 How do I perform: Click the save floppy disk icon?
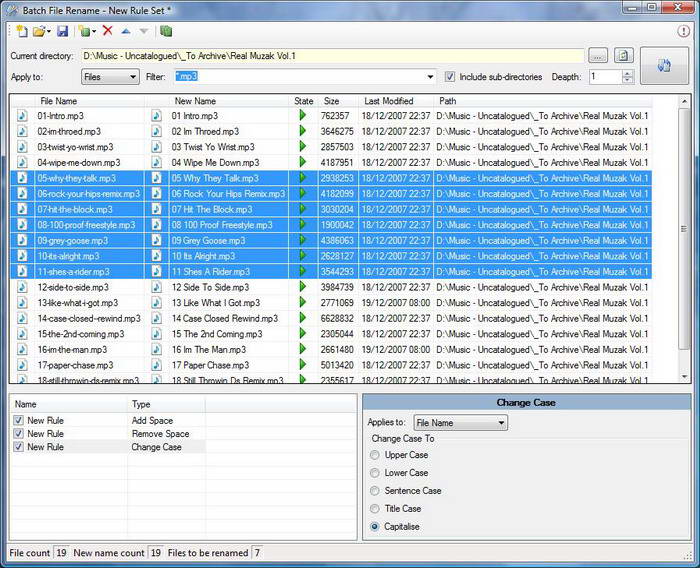pyautogui.click(x=63, y=32)
